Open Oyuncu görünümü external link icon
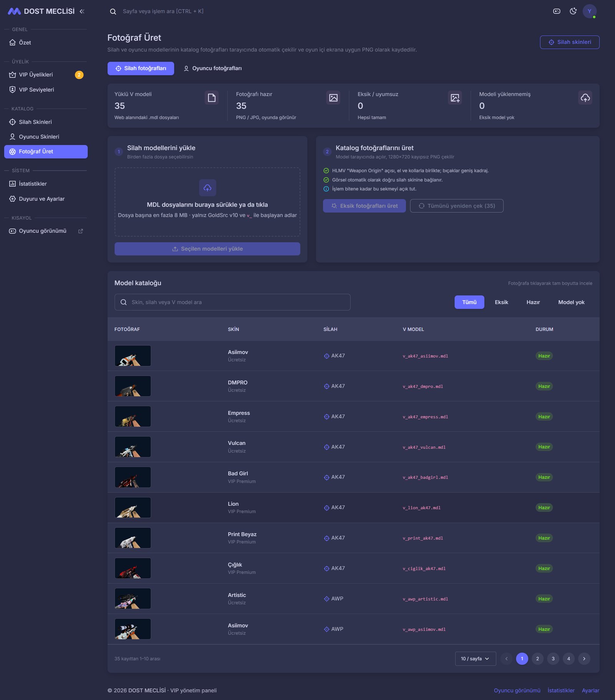The height and width of the screenshot is (700, 615). pyautogui.click(x=81, y=231)
